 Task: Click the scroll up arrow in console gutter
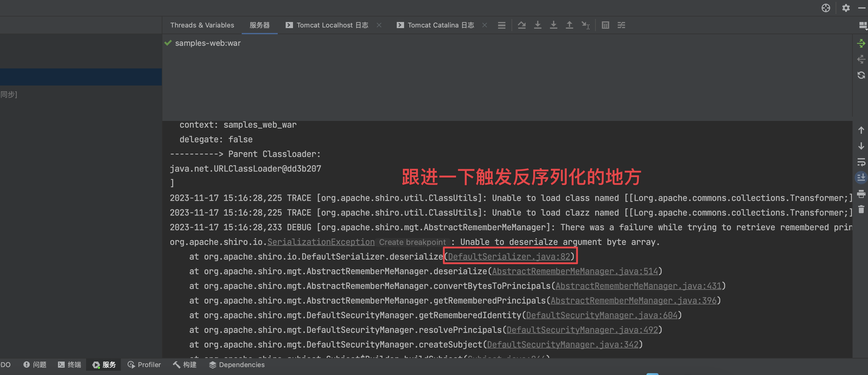(861, 130)
